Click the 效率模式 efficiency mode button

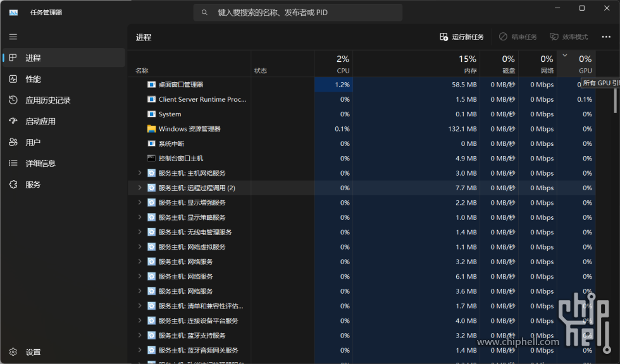tap(569, 37)
